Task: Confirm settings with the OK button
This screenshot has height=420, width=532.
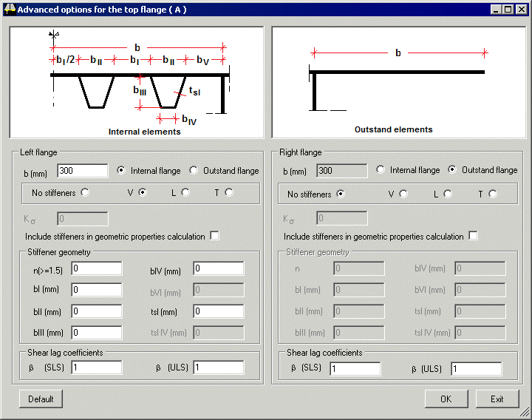Action: (x=446, y=399)
